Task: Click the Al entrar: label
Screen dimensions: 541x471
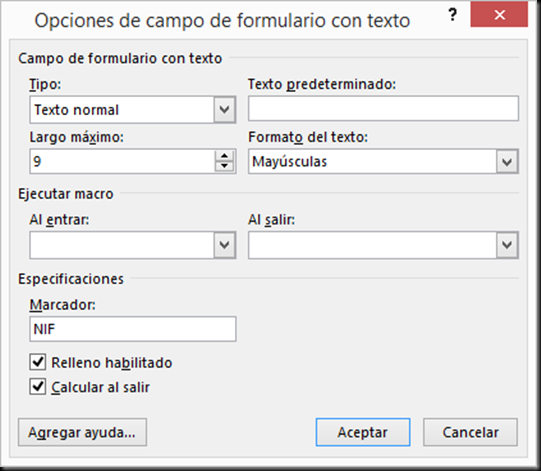Action: 59,219
